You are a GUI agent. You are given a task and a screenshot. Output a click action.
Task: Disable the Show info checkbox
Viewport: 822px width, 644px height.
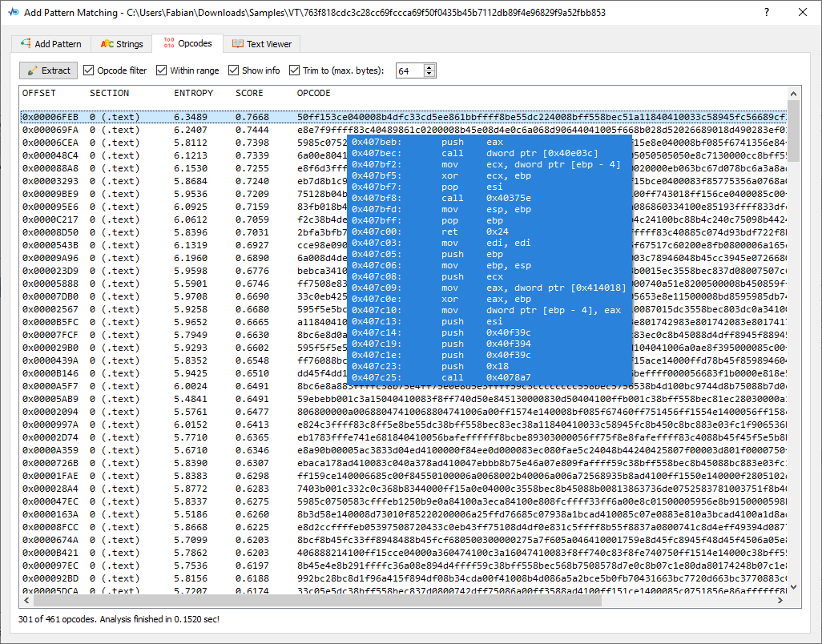(x=234, y=70)
